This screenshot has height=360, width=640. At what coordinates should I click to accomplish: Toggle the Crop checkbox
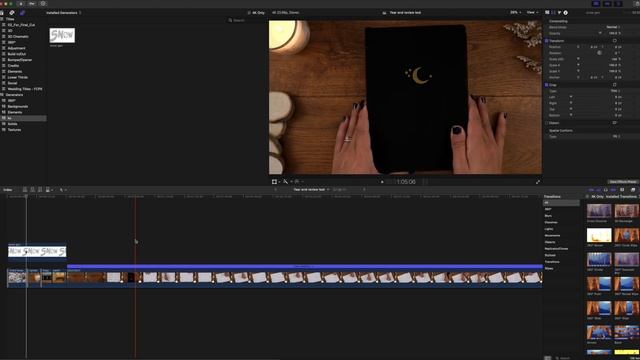[x=547, y=85]
